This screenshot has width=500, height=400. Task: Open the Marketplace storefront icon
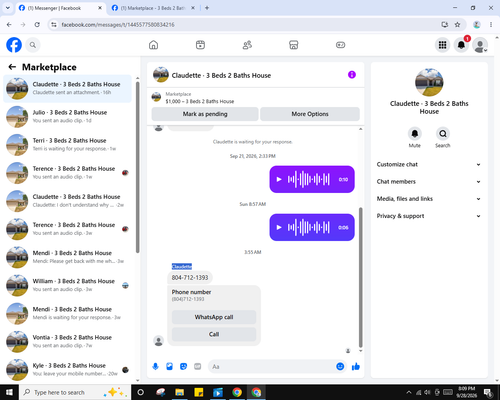pyautogui.click(x=293, y=45)
